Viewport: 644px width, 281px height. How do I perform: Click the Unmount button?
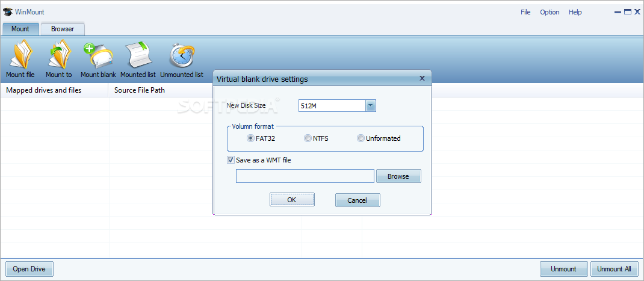point(563,269)
